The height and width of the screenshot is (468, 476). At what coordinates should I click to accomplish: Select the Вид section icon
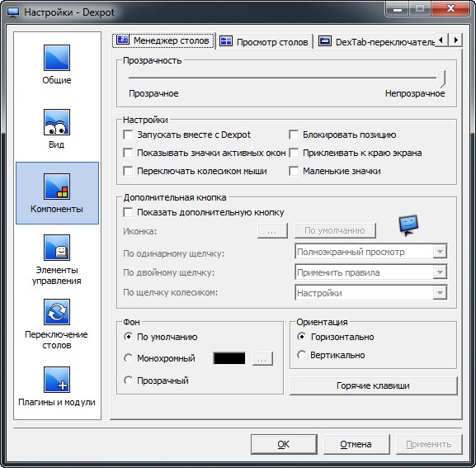pyautogui.click(x=57, y=122)
